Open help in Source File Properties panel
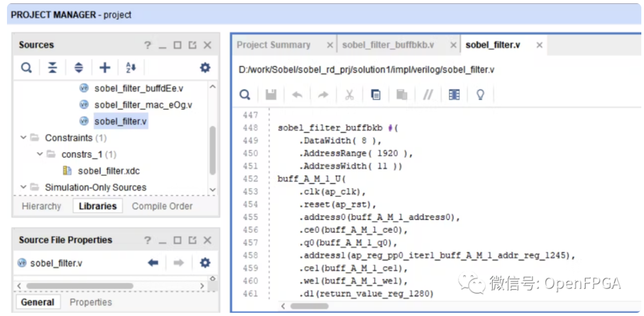The width and height of the screenshot is (644, 316). point(148,240)
